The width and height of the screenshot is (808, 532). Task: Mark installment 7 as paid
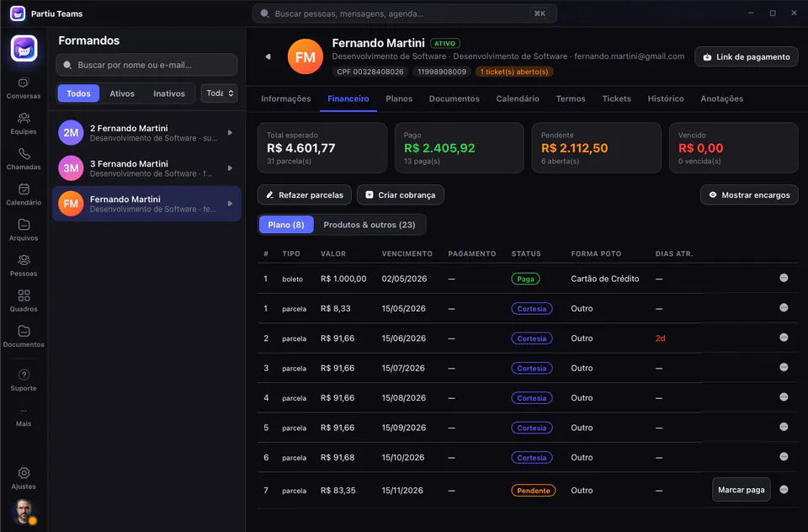(741, 490)
